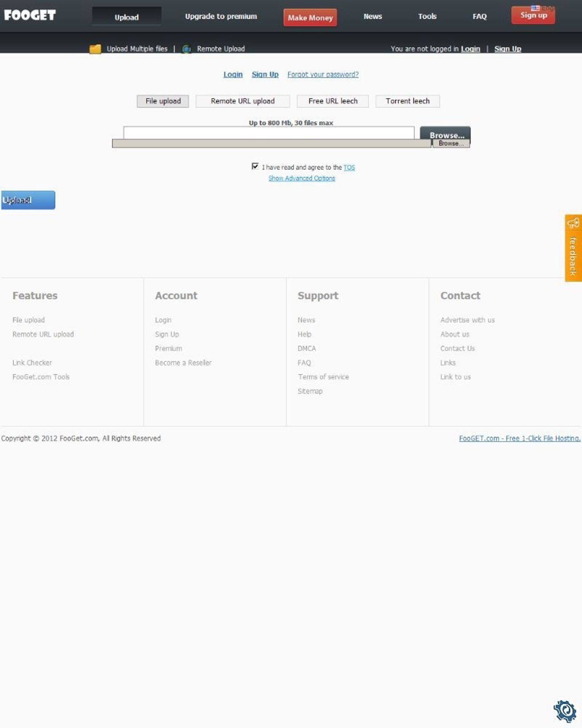Screen dimensions: 582x728
Task: Go to Upgrade to premium
Action: 221,16
